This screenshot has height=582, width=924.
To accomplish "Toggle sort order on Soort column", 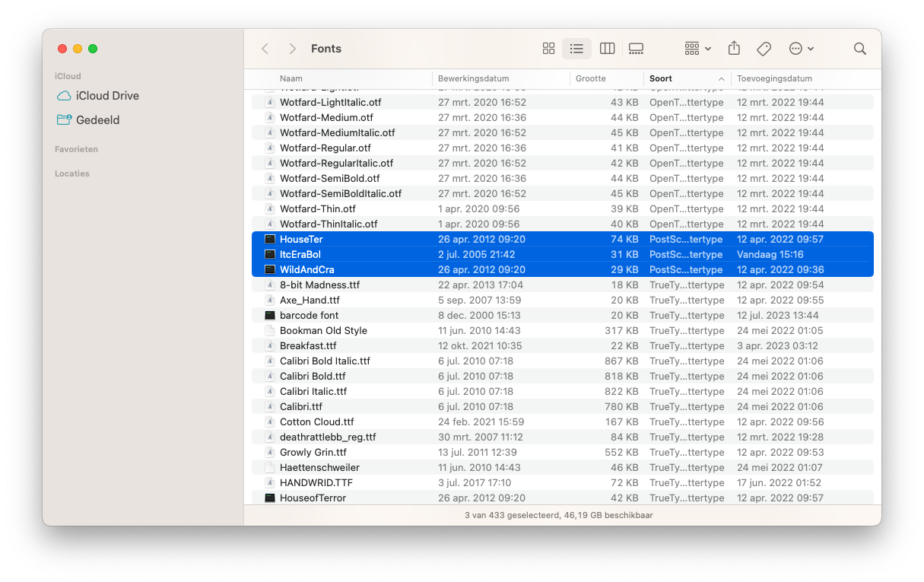I will coord(687,78).
